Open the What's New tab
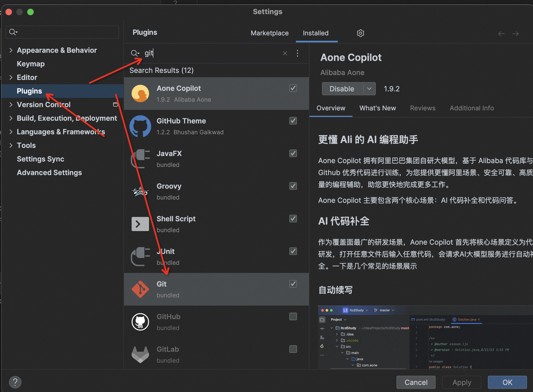The image size is (533, 392). coord(377,108)
